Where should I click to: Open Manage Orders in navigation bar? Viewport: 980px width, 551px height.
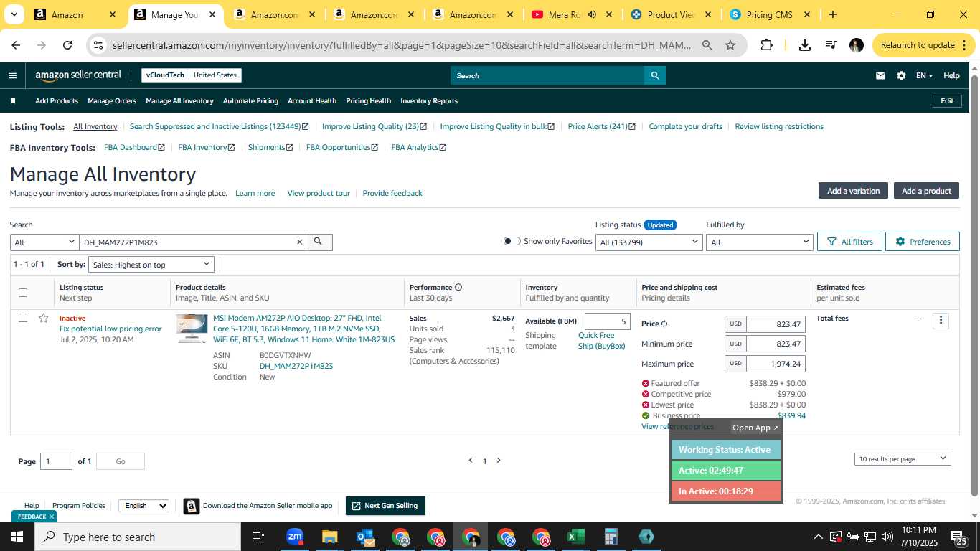click(x=112, y=101)
